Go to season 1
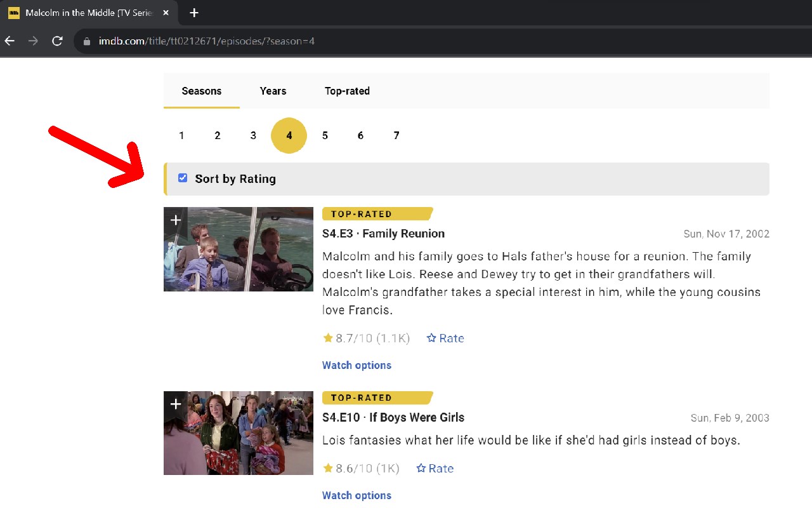The image size is (812, 508). [181, 135]
